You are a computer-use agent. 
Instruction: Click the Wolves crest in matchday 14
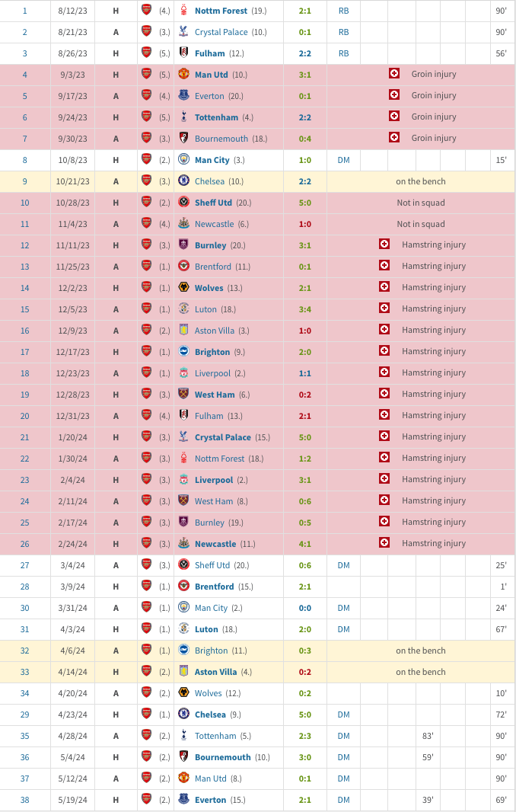(x=183, y=287)
